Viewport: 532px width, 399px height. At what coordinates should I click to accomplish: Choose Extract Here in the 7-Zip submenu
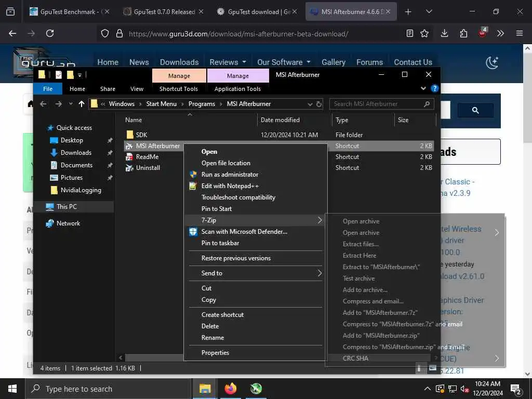click(x=360, y=256)
